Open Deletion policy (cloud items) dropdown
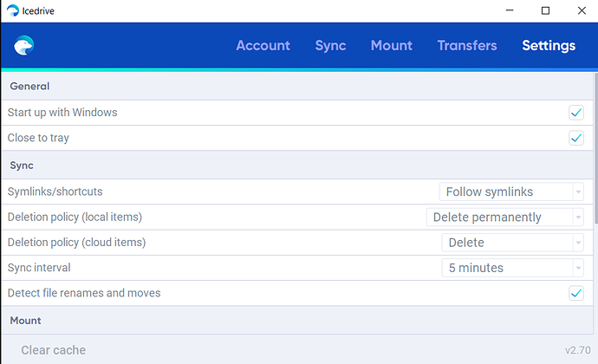This screenshot has width=598, height=364. point(512,243)
